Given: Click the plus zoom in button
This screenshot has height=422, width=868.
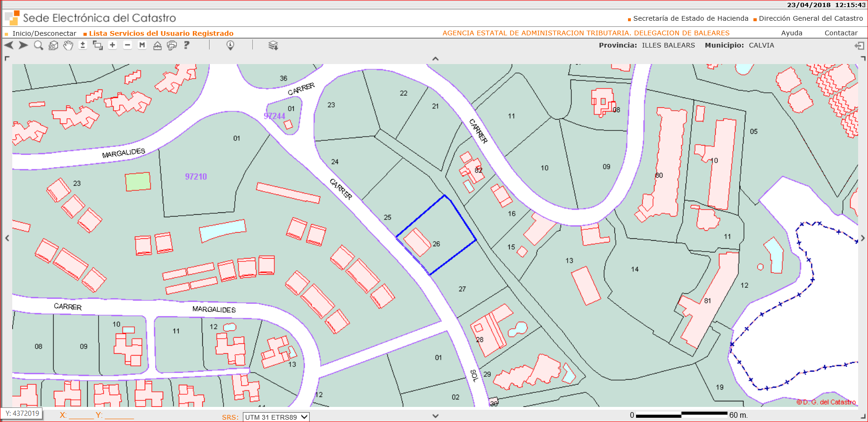Looking at the screenshot, I should point(112,45).
